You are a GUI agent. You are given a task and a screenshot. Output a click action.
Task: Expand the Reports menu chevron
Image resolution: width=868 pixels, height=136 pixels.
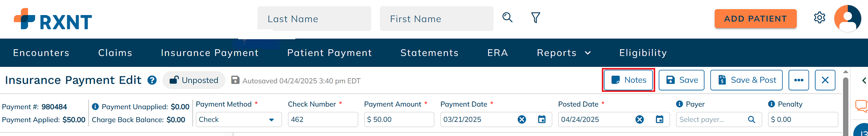pos(588,53)
